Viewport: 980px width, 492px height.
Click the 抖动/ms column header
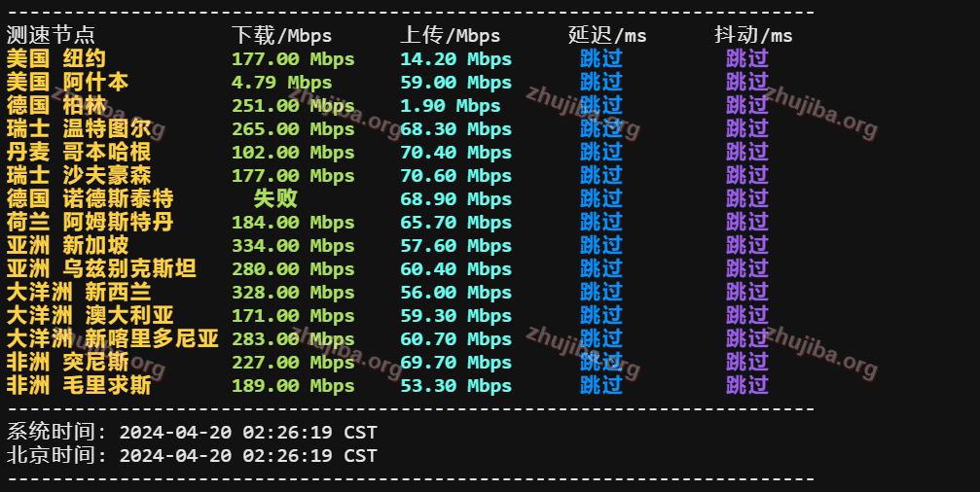(x=753, y=35)
